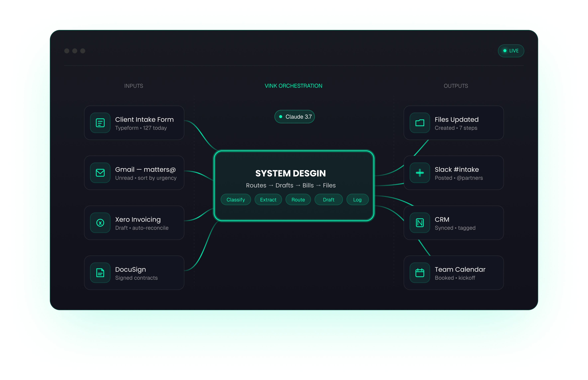
Task: Select the Route step pill
Action: point(298,200)
